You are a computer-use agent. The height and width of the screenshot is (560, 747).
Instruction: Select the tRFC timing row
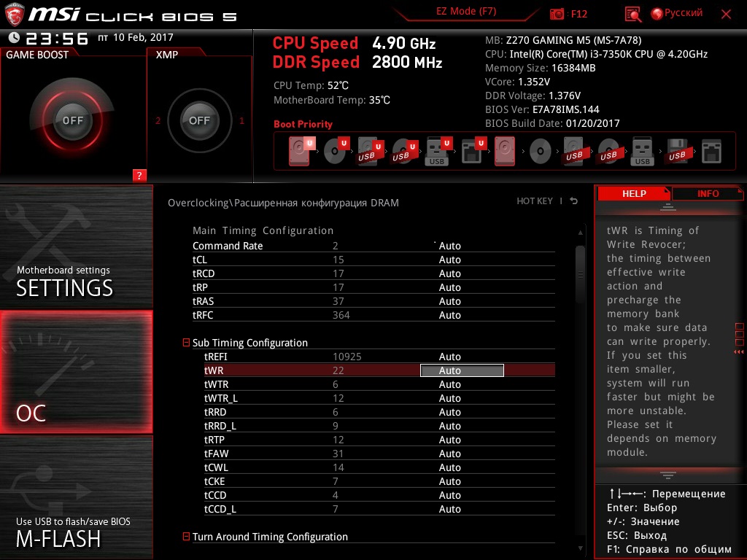[373, 315]
